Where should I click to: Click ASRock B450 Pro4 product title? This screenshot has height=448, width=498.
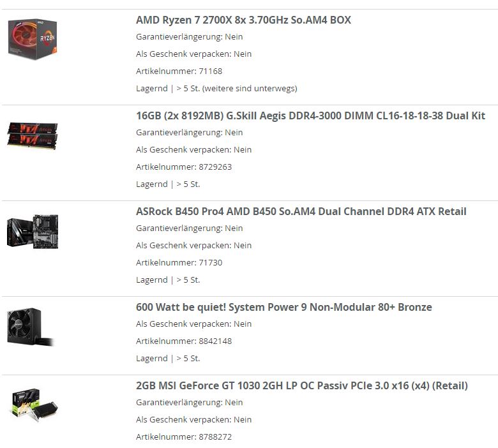click(301, 211)
